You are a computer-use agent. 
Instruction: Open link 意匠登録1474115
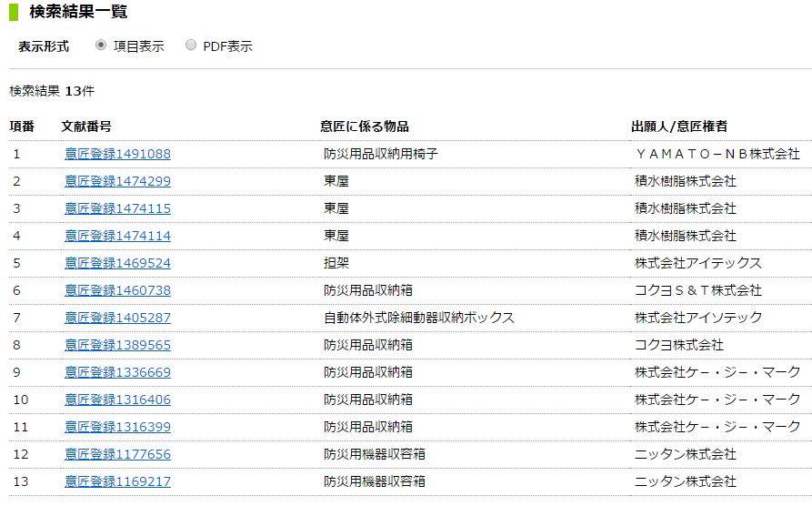117,208
